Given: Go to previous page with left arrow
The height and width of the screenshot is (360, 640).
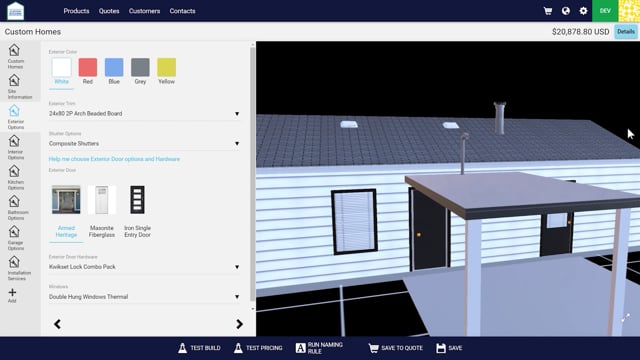Looking at the screenshot, I should tap(57, 324).
